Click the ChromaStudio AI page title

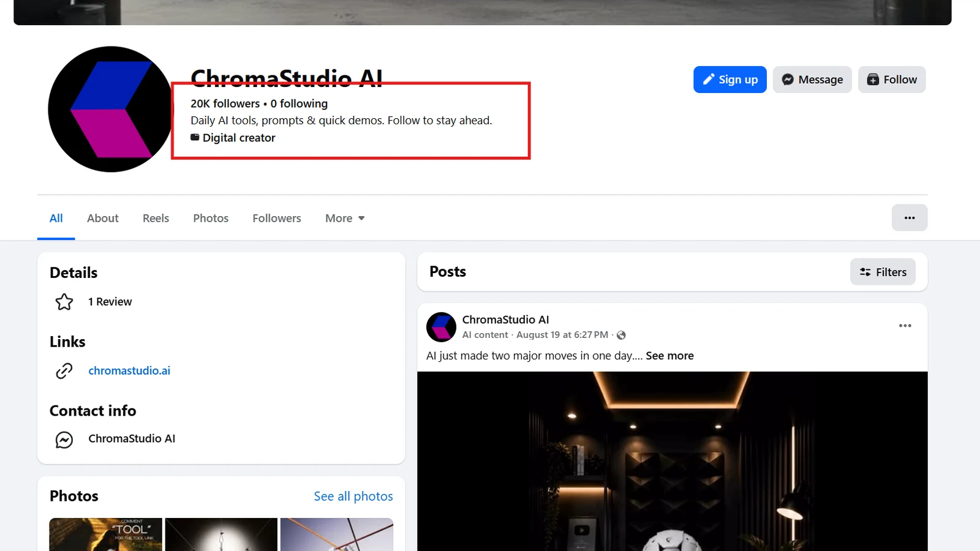point(287,78)
